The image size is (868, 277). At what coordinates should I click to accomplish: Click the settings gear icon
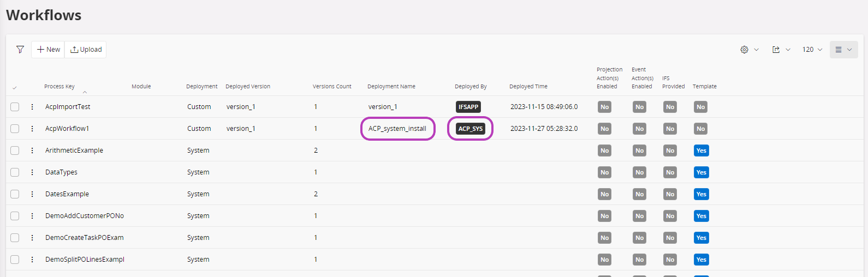[744, 50]
